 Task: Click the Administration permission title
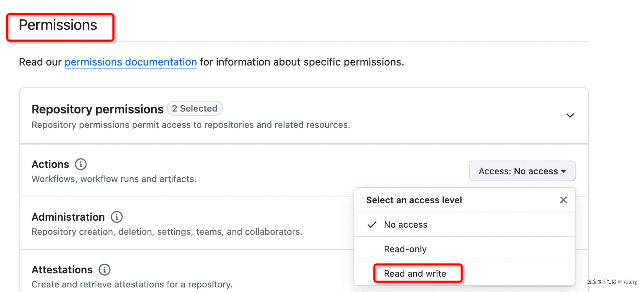coord(68,217)
